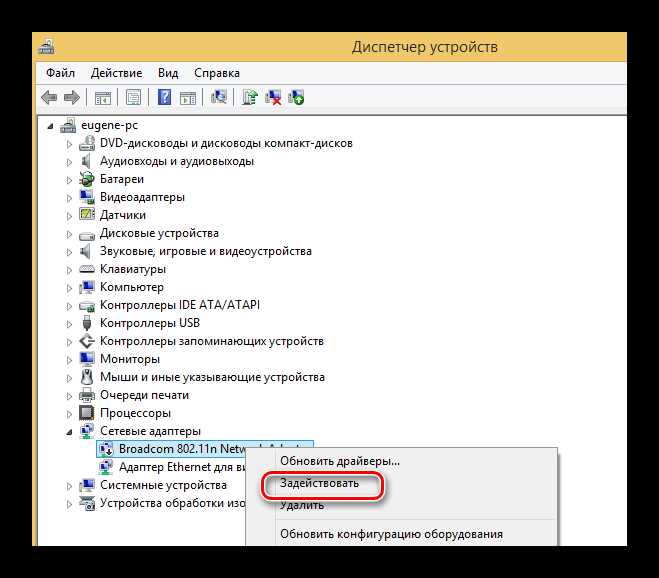Toggle the console tree toolbar icon
Image resolution: width=659 pixels, height=578 pixels.
tap(103, 98)
